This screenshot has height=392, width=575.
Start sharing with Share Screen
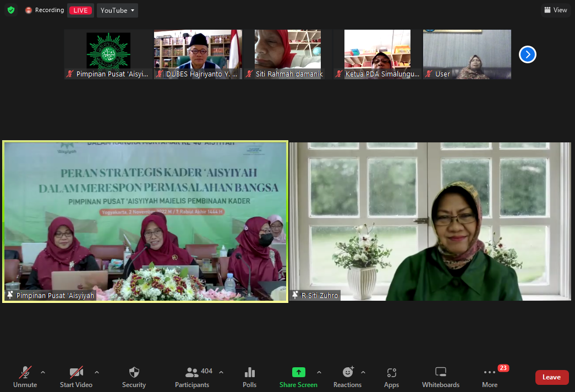tap(298, 377)
